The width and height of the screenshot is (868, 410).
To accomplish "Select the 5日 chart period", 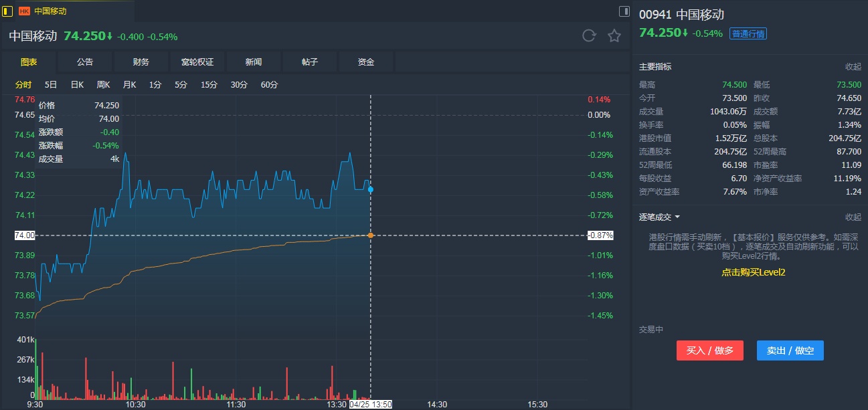I will point(51,85).
